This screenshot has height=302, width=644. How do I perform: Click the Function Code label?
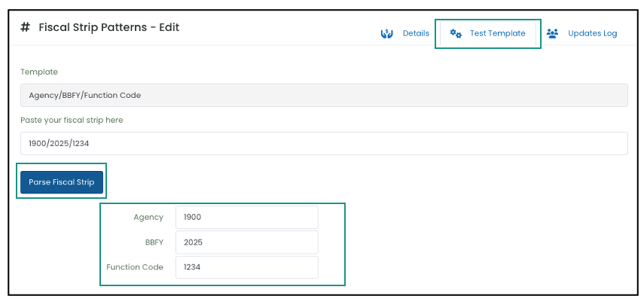click(135, 267)
